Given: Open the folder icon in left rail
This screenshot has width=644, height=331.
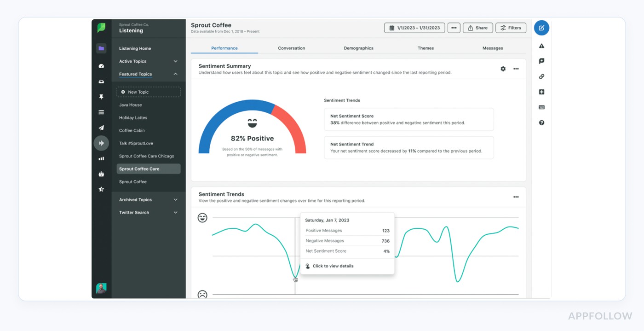Looking at the screenshot, I should click(101, 48).
